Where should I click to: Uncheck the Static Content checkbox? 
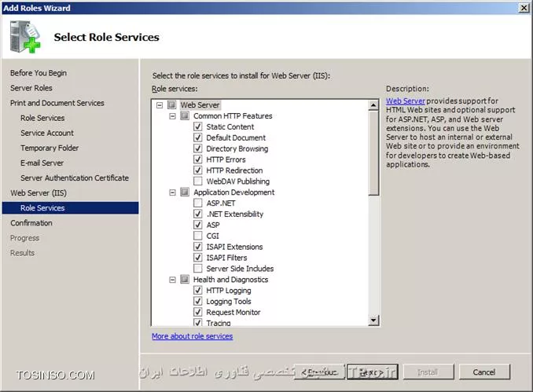pyautogui.click(x=198, y=126)
